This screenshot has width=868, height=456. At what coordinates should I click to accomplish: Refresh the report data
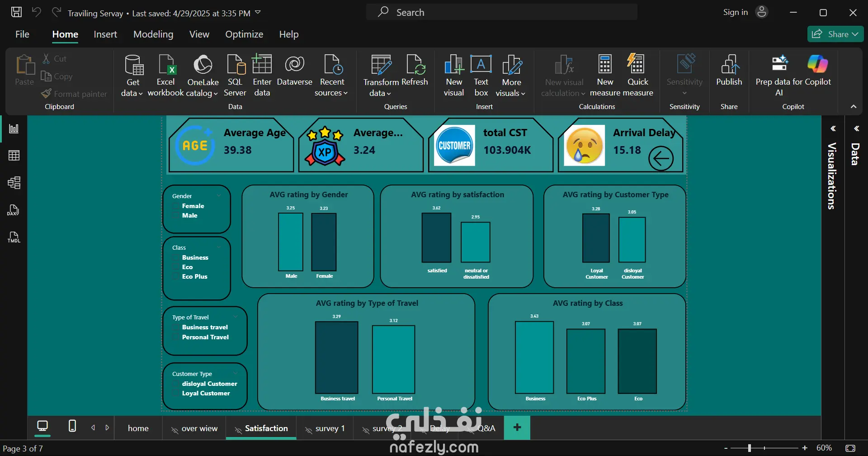[415, 70]
